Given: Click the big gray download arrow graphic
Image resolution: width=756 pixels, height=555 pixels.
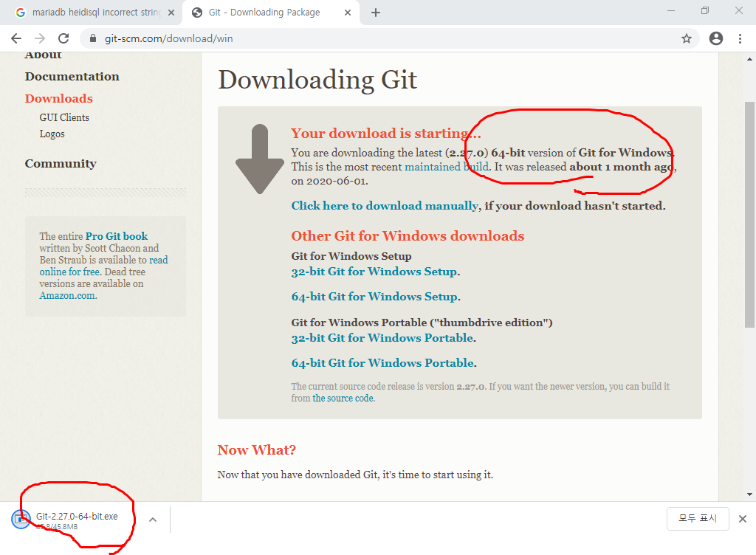Looking at the screenshot, I should pos(260,159).
